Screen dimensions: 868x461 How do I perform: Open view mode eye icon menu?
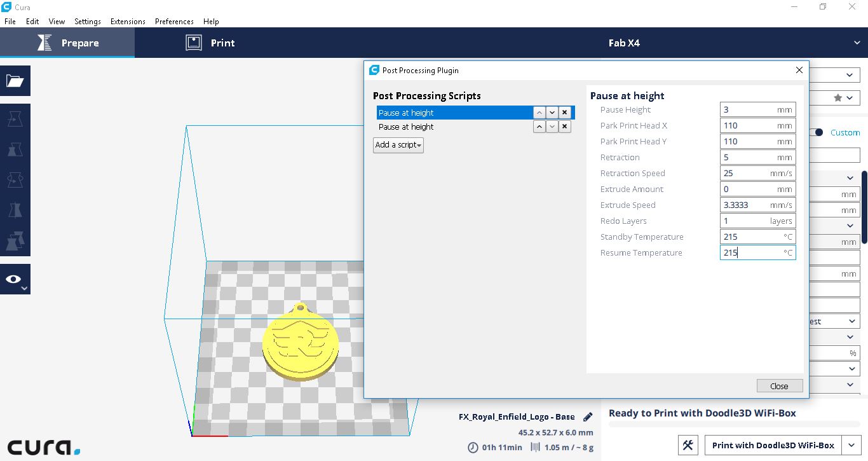(x=15, y=279)
